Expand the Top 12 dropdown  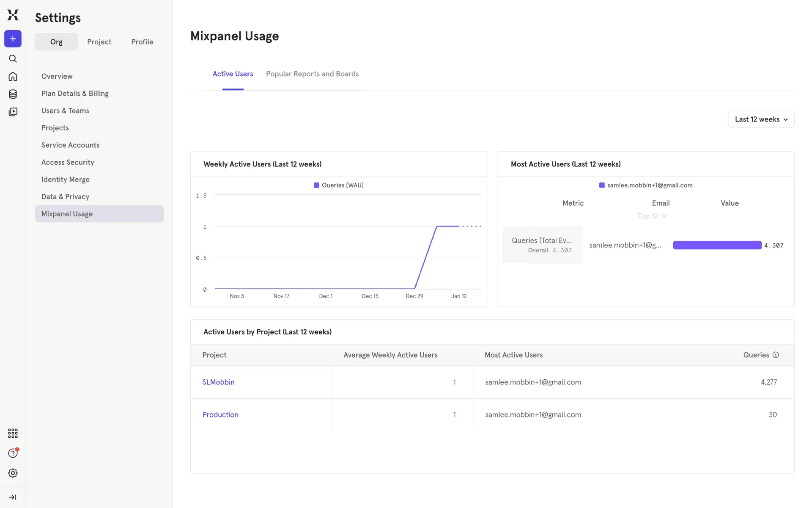point(652,216)
